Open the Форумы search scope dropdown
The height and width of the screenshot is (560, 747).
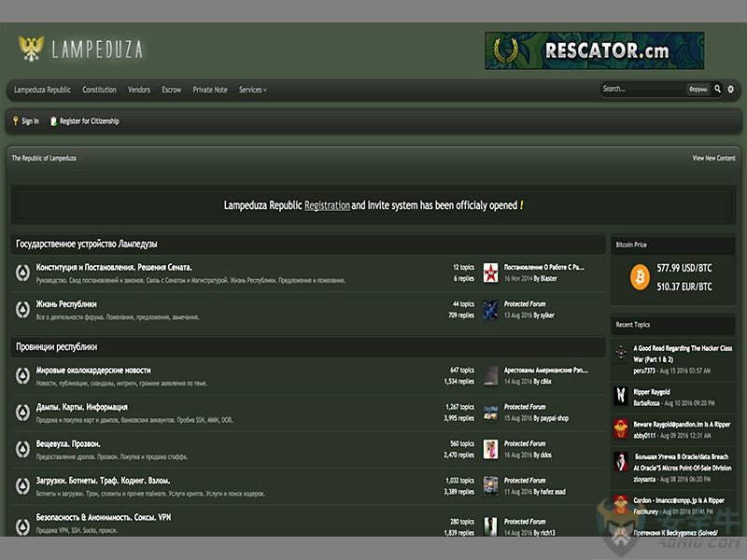[698, 89]
